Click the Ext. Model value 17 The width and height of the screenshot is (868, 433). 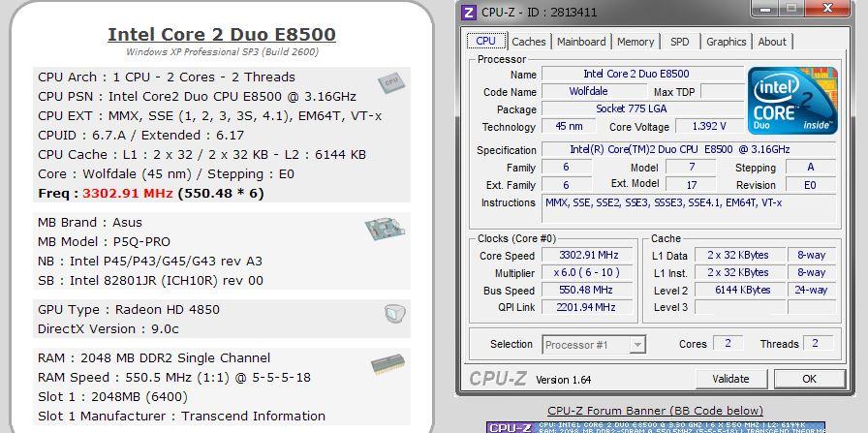tap(691, 185)
